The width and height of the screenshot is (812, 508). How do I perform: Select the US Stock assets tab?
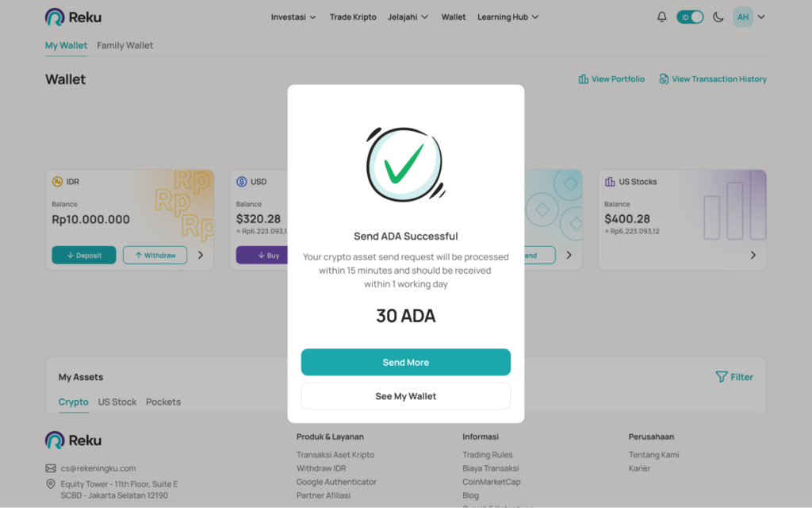[117, 402]
